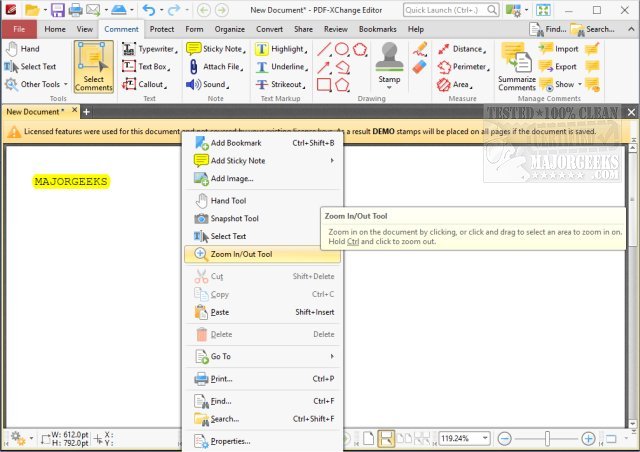Click the printer icon in quick toolbar
Viewport: 640px width, 452px height.
click(x=76, y=10)
